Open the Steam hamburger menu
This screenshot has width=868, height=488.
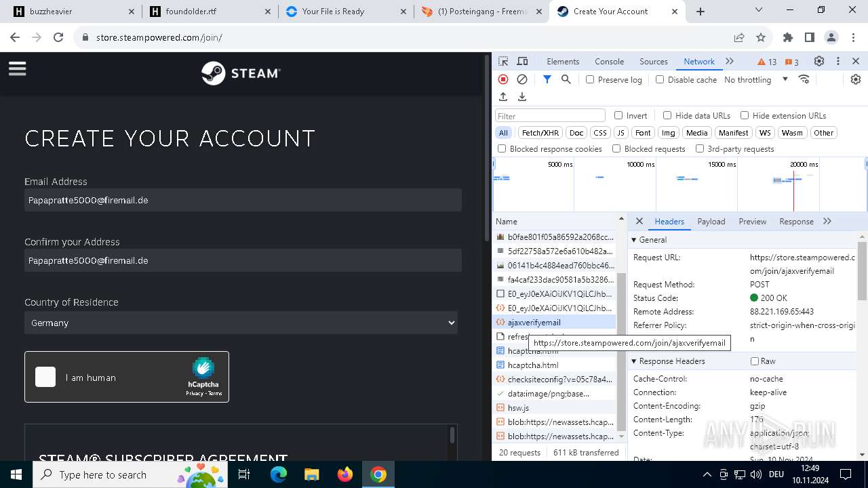pos(18,68)
